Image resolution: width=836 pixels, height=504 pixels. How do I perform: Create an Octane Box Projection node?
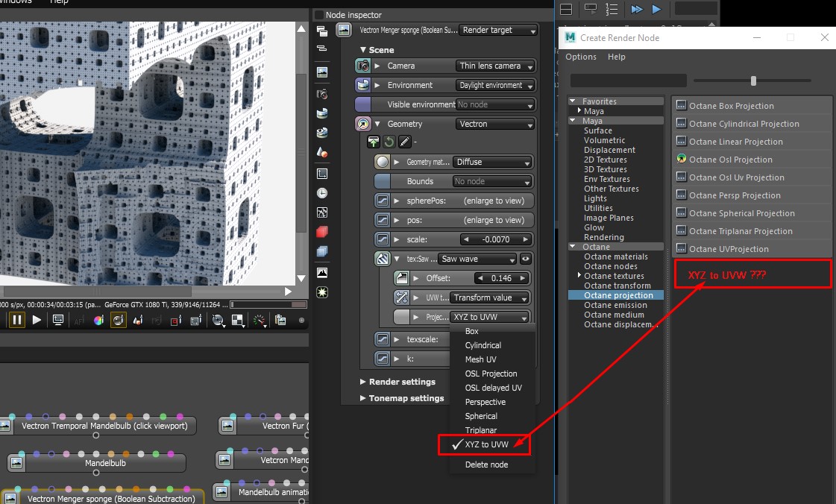752,105
